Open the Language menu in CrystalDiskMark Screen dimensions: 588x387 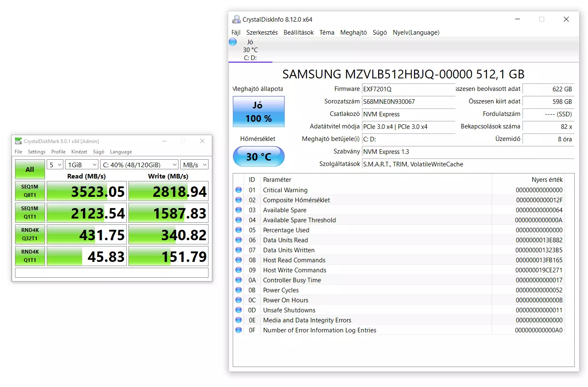[121, 152]
